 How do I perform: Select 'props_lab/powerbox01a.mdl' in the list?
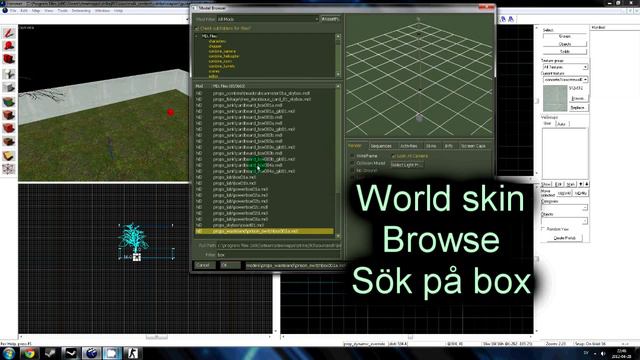click(x=240, y=189)
